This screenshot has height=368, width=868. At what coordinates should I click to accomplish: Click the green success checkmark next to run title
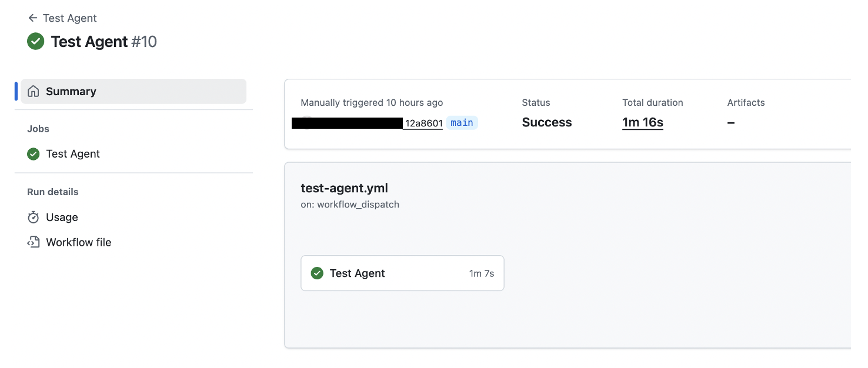coord(35,42)
